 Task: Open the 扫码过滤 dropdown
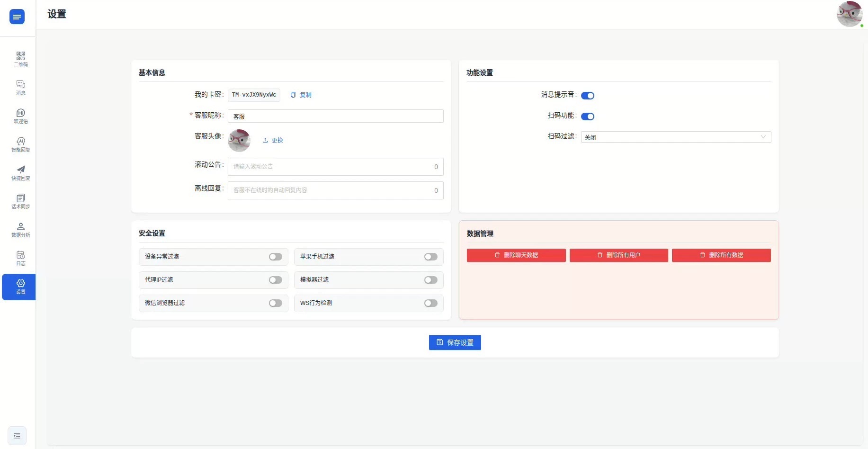tap(676, 137)
